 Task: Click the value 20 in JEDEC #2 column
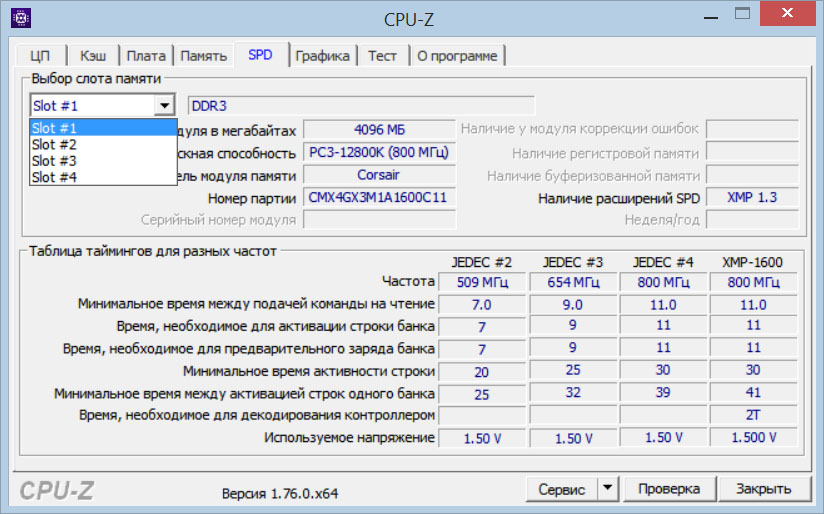pos(482,372)
